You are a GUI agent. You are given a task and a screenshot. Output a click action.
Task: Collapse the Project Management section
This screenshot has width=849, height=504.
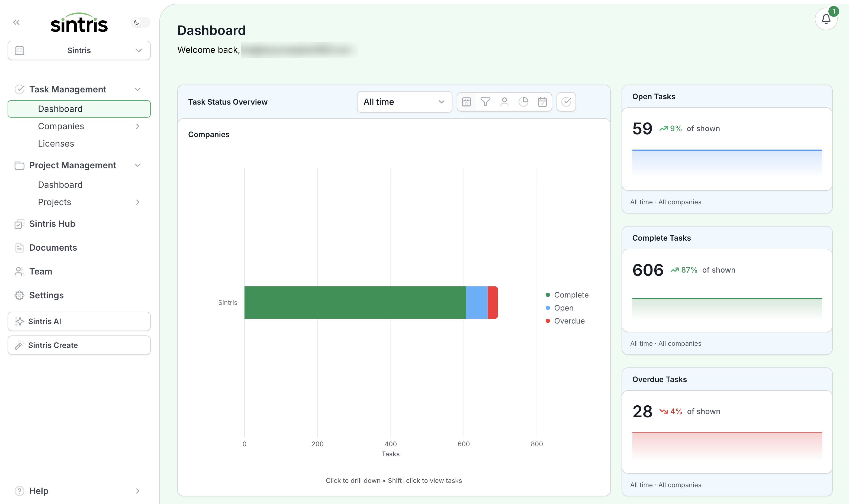pyautogui.click(x=138, y=165)
